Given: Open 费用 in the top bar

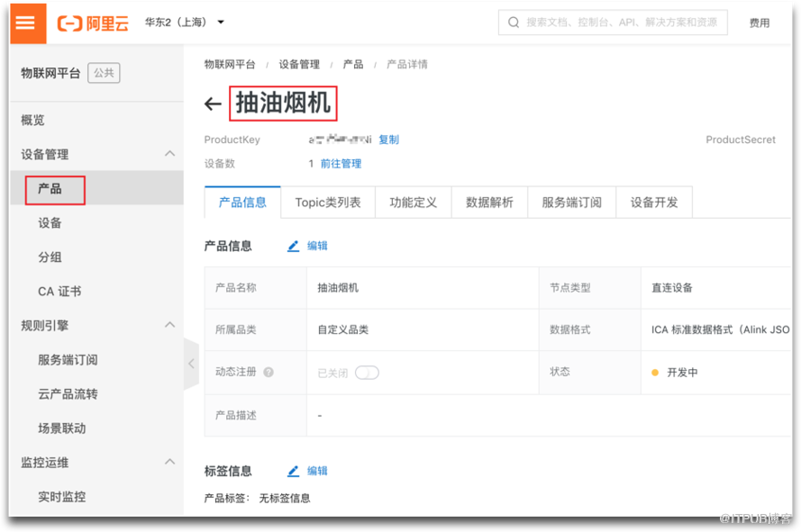Looking at the screenshot, I should [x=760, y=23].
